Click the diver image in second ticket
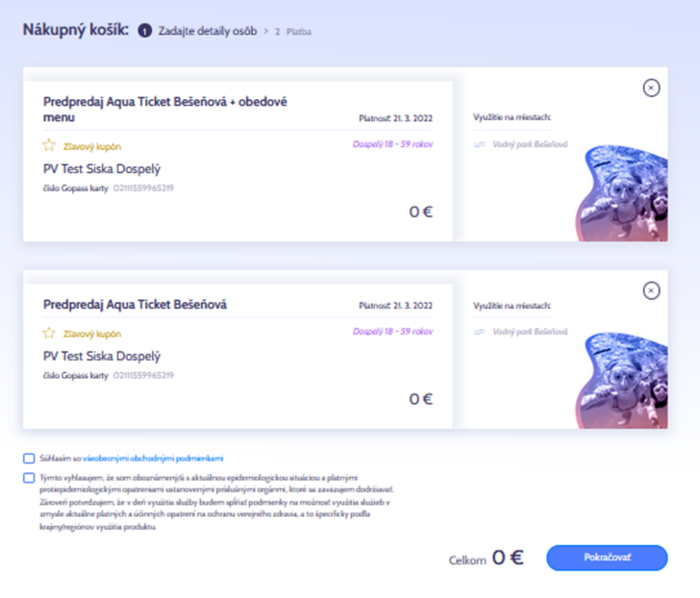Viewport: 700px width, 598px height. tap(621, 381)
